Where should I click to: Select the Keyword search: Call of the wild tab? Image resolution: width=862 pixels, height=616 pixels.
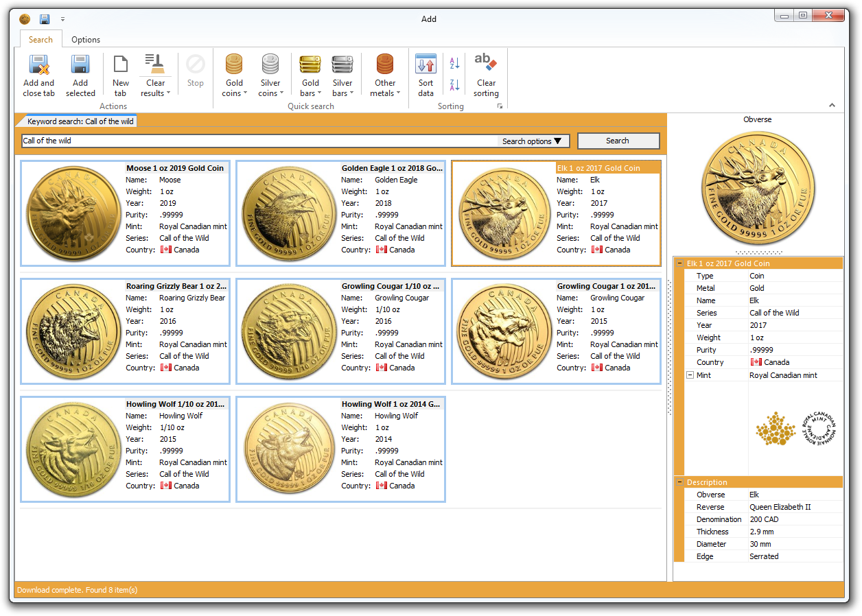(80, 121)
